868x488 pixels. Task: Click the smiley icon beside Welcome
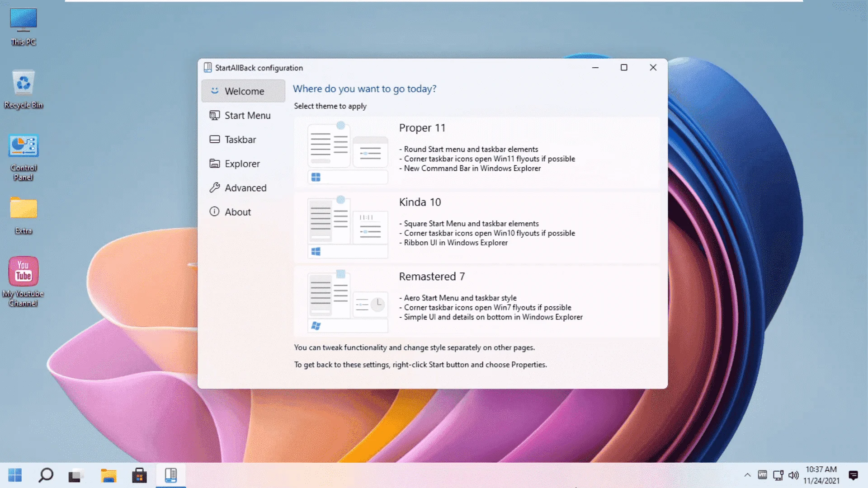[215, 90]
